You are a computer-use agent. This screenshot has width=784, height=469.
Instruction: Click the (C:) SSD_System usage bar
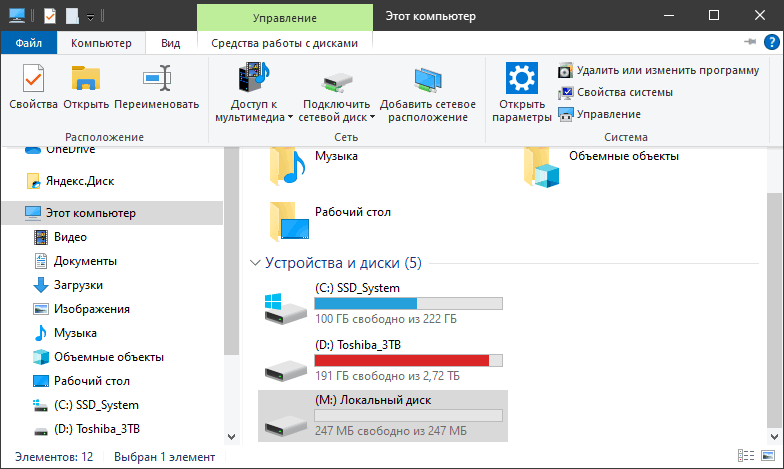409,303
